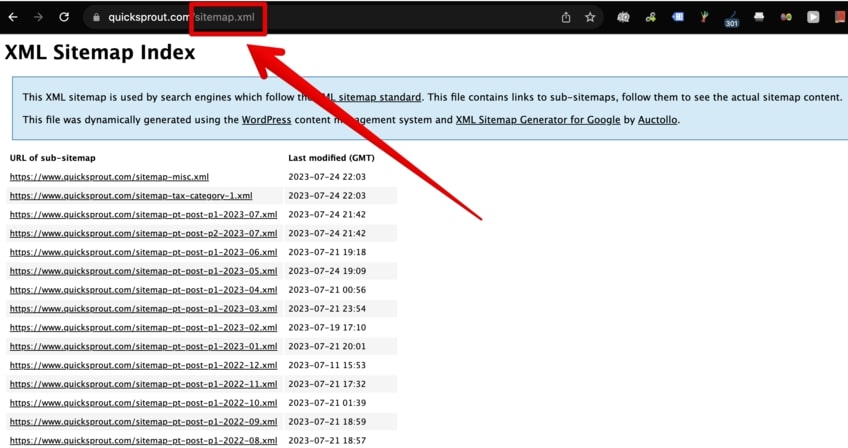The height and width of the screenshot is (448, 848).
Task: Select date 2023-07-21 19:18
Action: pos(327,252)
